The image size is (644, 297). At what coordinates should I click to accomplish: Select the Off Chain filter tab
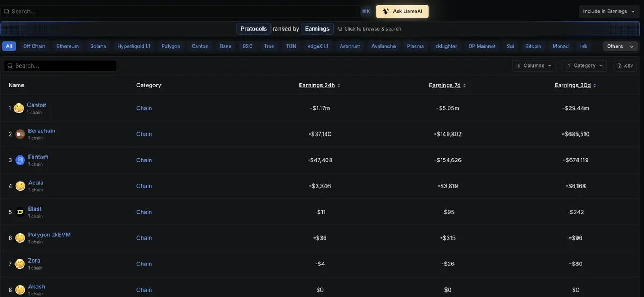tap(34, 46)
